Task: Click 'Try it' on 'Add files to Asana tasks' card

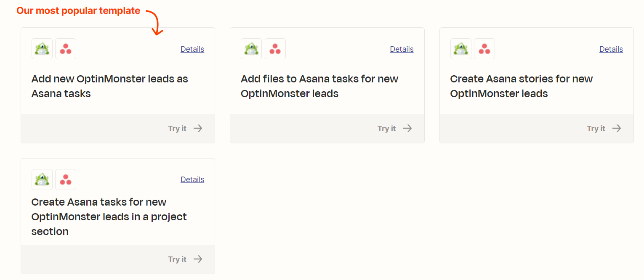Action: coord(386,128)
